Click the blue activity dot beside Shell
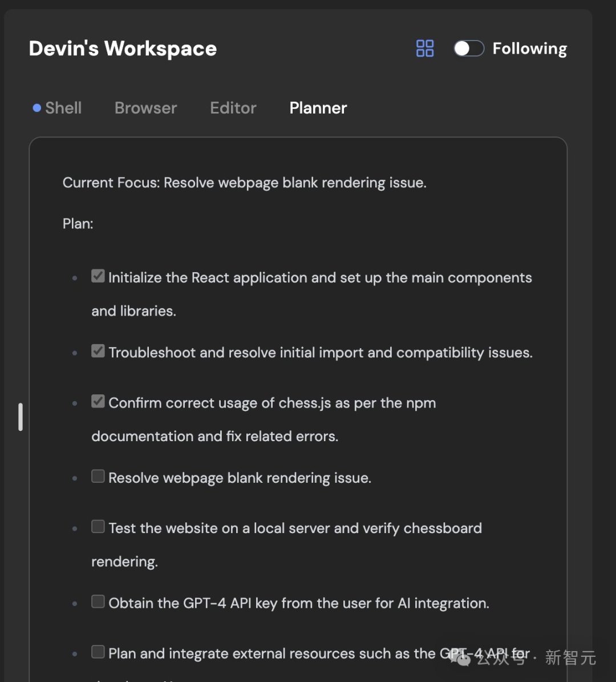Screen dimensions: 616x682 pyautogui.click(x=37, y=108)
